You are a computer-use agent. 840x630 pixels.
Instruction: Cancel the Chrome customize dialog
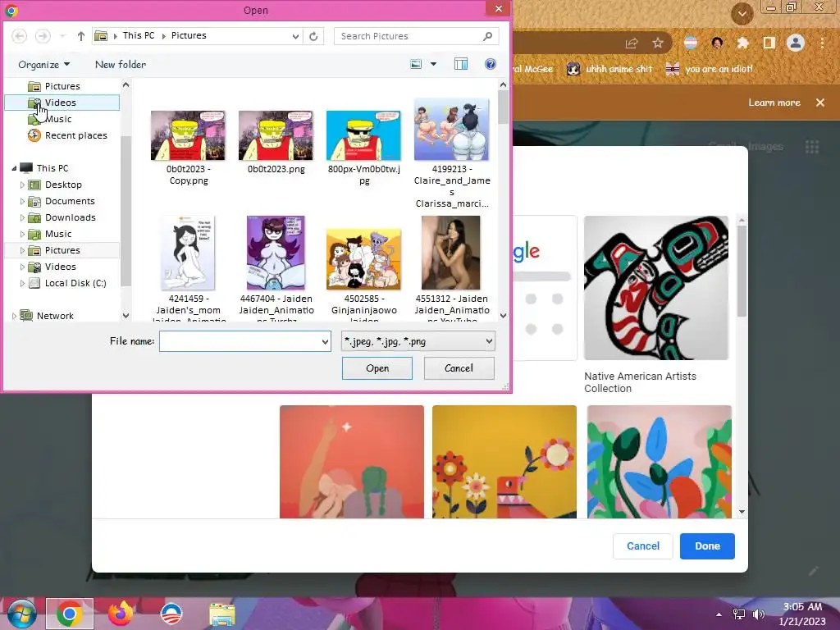[x=643, y=546]
